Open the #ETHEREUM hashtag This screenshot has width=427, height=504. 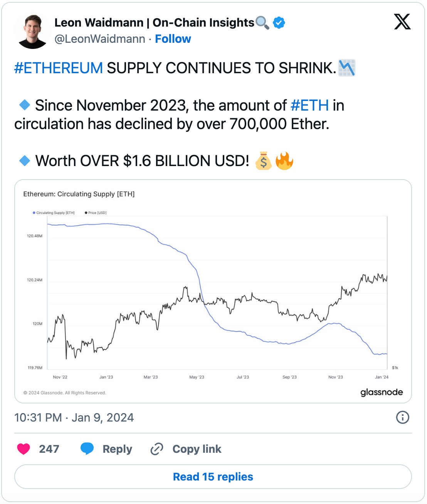tap(59, 68)
